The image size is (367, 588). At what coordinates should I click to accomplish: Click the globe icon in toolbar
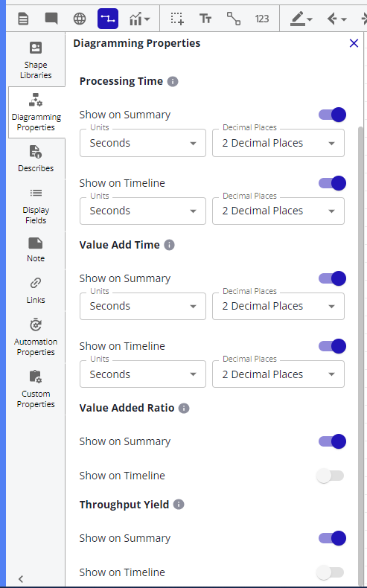pos(80,19)
